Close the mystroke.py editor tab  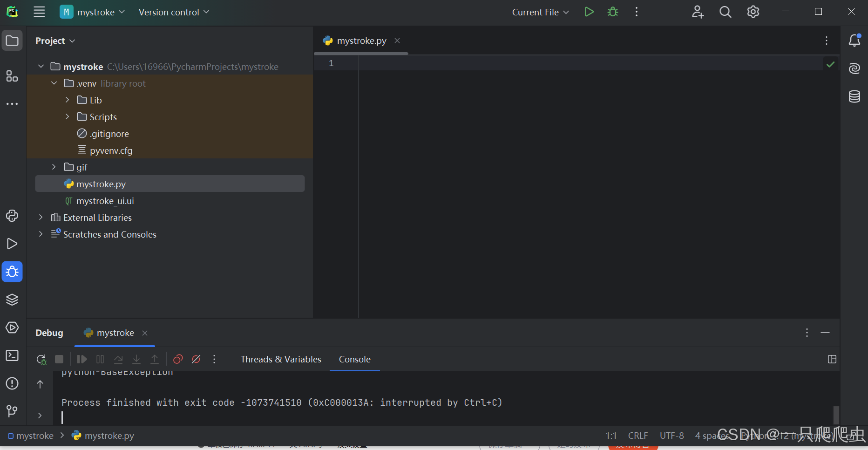click(397, 41)
